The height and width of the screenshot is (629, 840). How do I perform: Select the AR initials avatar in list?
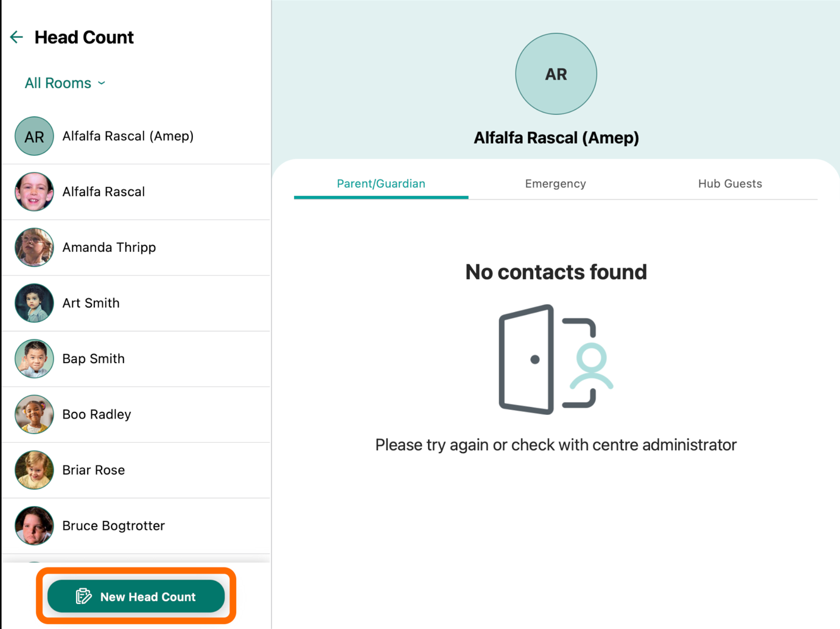coord(34,136)
